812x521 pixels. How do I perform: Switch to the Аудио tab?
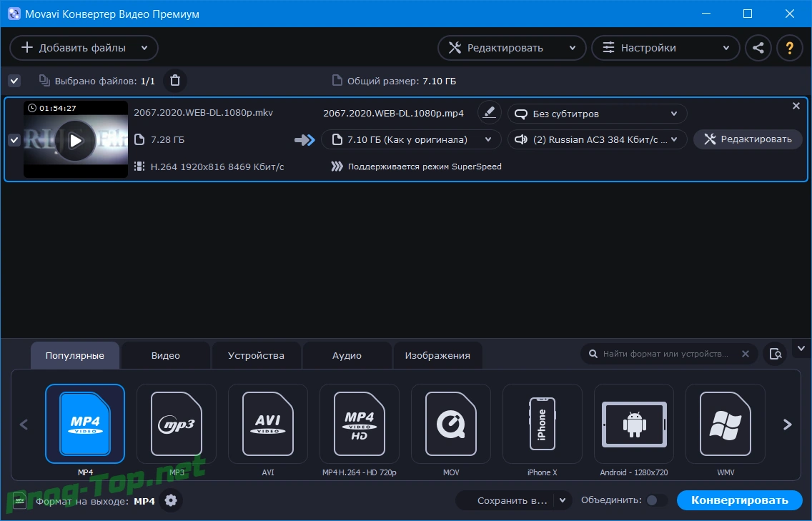[347, 355]
